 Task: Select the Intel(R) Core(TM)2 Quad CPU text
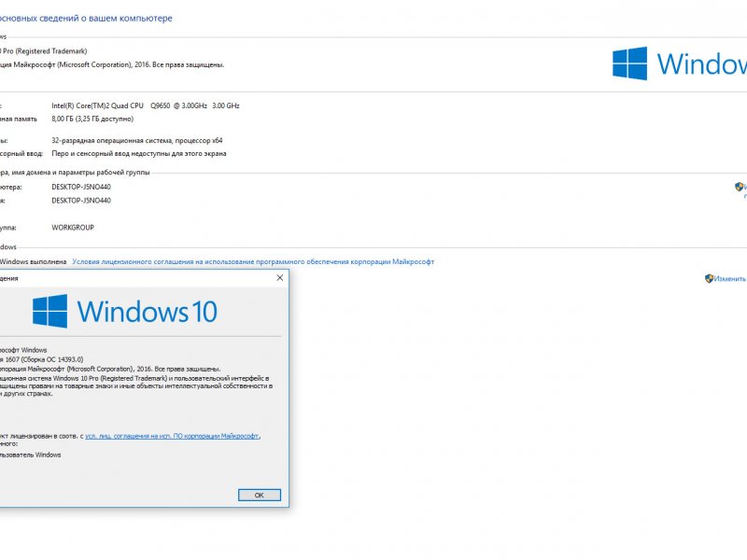coord(146,105)
